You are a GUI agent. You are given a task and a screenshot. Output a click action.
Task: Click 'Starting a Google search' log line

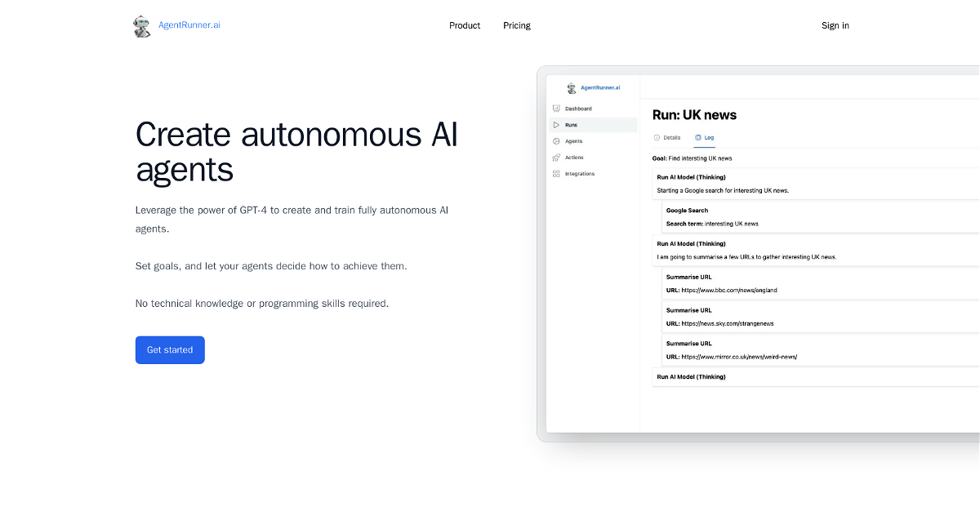(x=723, y=190)
